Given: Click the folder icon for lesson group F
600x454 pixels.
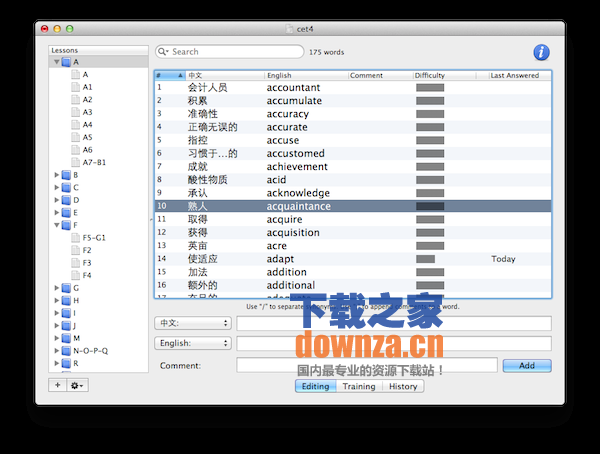Looking at the screenshot, I should tap(66, 225).
